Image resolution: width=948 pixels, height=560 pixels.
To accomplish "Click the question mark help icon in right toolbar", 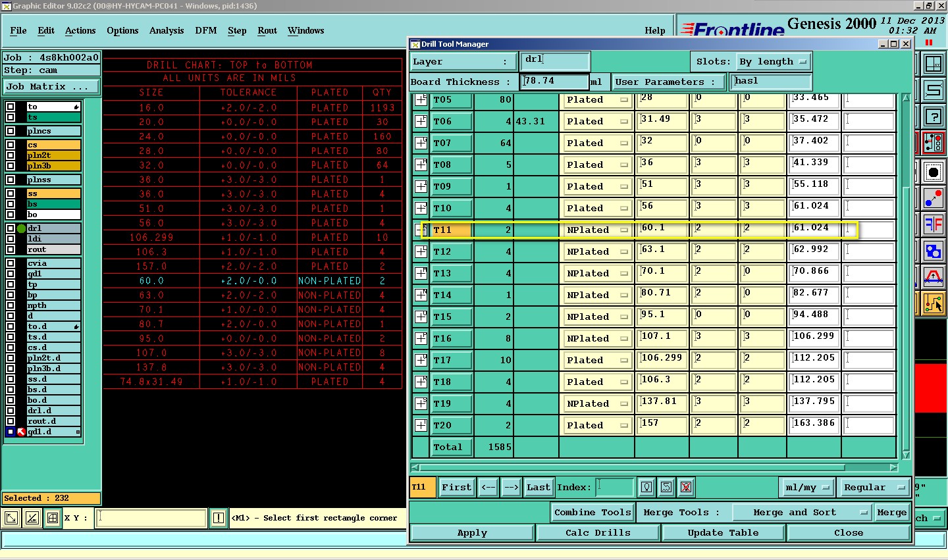I will point(933,117).
